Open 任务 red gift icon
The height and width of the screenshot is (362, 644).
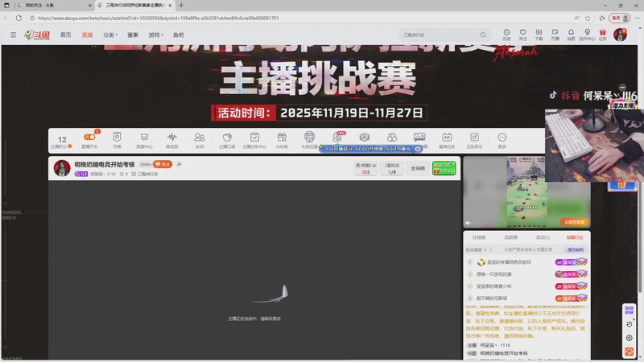tap(602, 35)
